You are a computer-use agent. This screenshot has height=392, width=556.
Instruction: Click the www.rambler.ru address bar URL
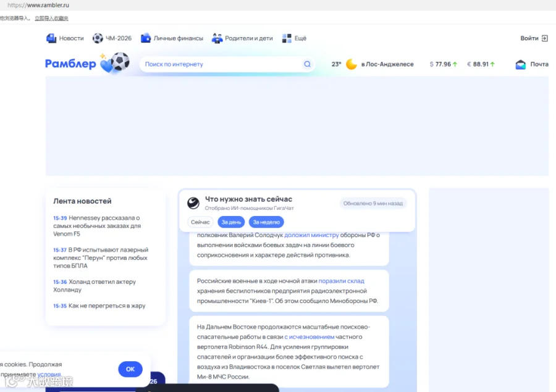(x=38, y=5)
